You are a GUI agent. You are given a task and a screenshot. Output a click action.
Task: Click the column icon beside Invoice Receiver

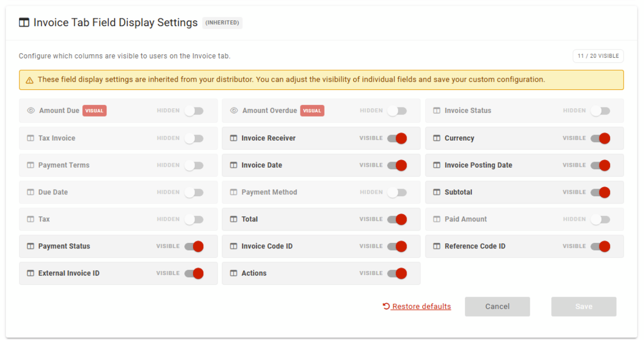pos(233,138)
